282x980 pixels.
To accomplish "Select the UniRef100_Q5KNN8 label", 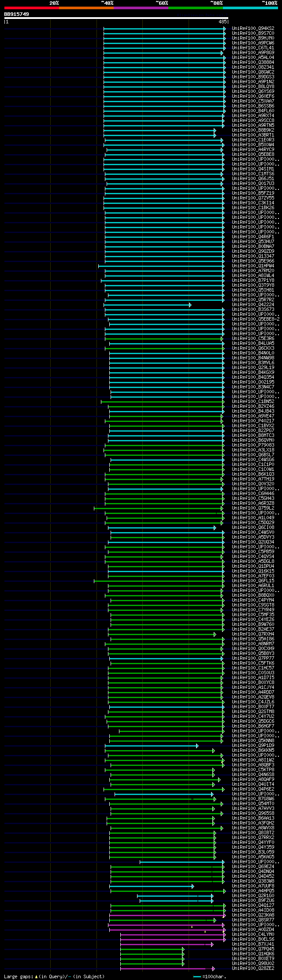I will click(x=253, y=740).
